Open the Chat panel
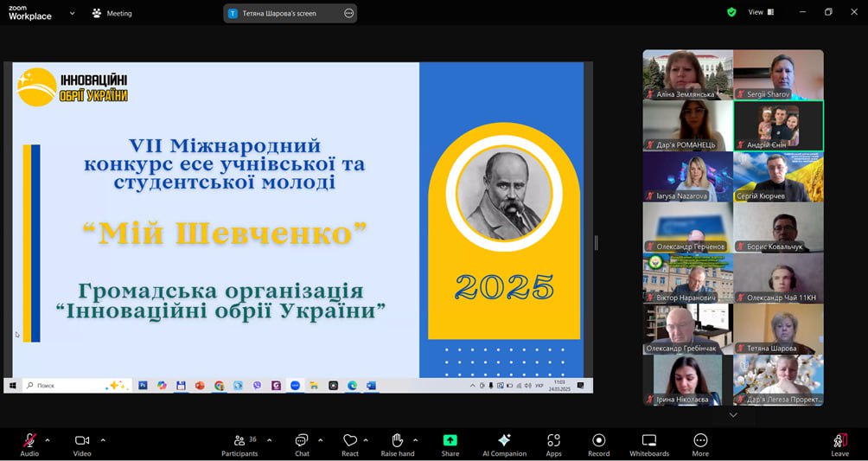This screenshot has height=461, width=868. click(x=302, y=445)
